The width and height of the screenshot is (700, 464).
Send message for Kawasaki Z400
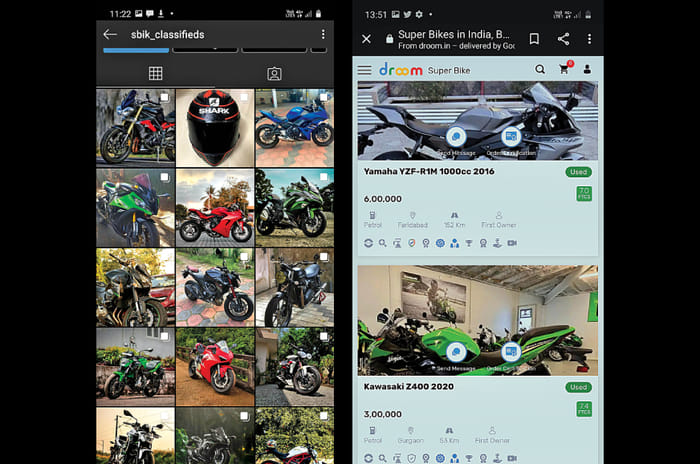point(457,352)
